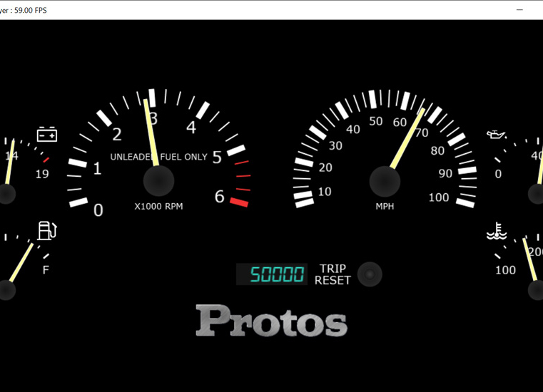Click the red redline mark beside 6
Screen dimensions: 543x392
(239, 202)
